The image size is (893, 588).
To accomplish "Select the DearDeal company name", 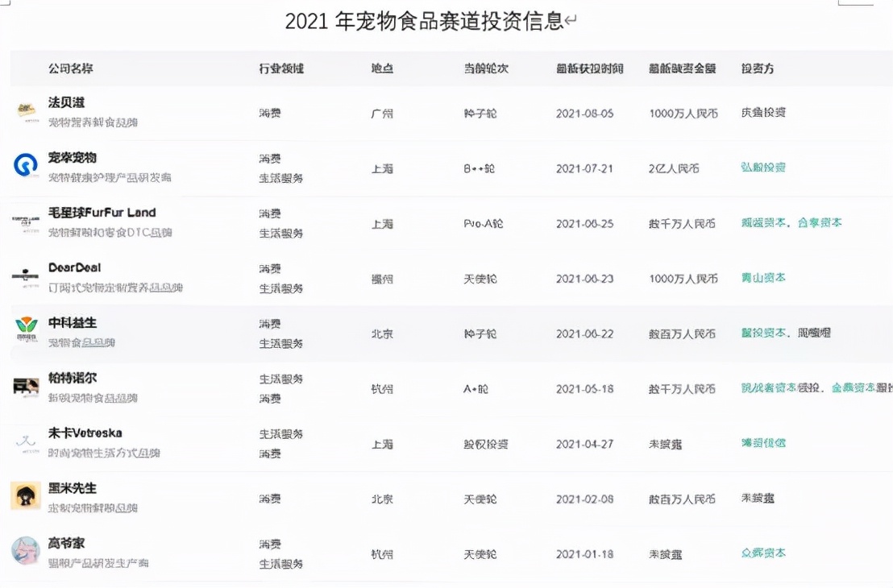I will pos(75,267).
